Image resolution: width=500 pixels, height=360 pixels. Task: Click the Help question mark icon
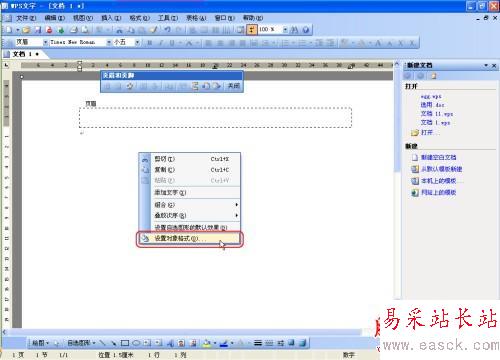pyautogui.click(x=306, y=30)
